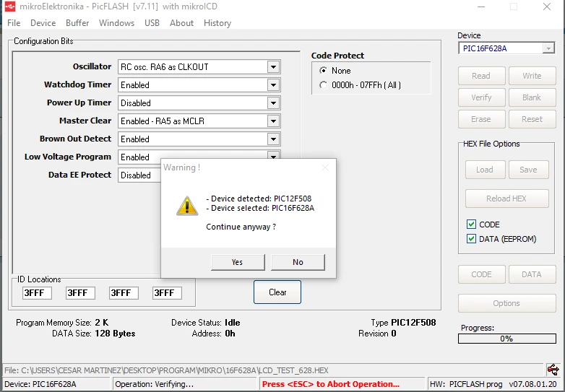Image resolution: width=565 pixels, height=392 pixels.
Task: Toggle the DATA (EEPROM) checkbox
Action: coord(471,239)
